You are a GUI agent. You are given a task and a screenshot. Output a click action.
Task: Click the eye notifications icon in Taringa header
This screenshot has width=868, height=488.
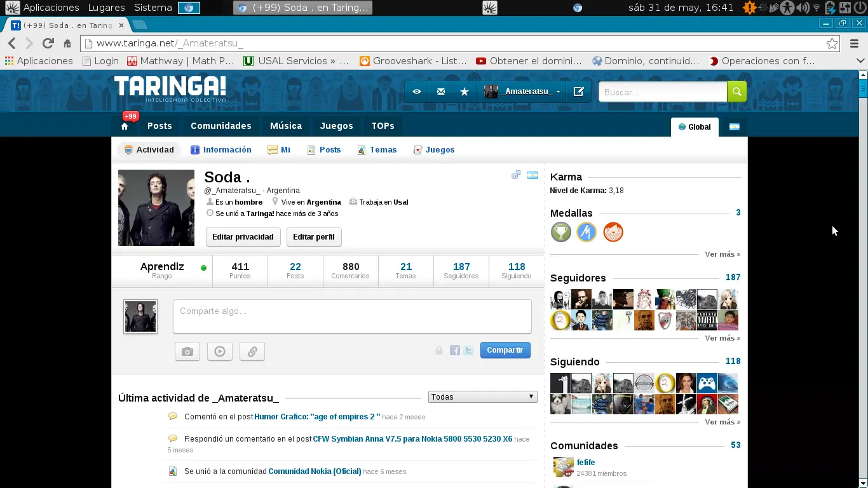pos(417,91)
